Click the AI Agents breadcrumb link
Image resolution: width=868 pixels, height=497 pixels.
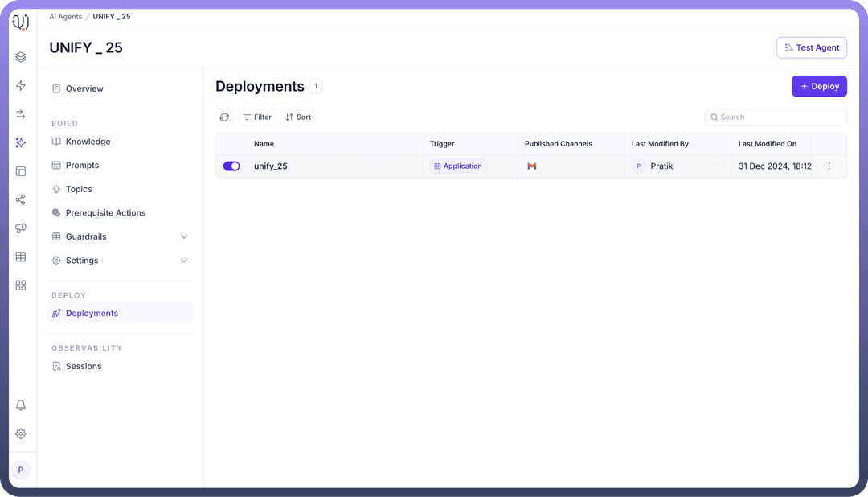65,16
